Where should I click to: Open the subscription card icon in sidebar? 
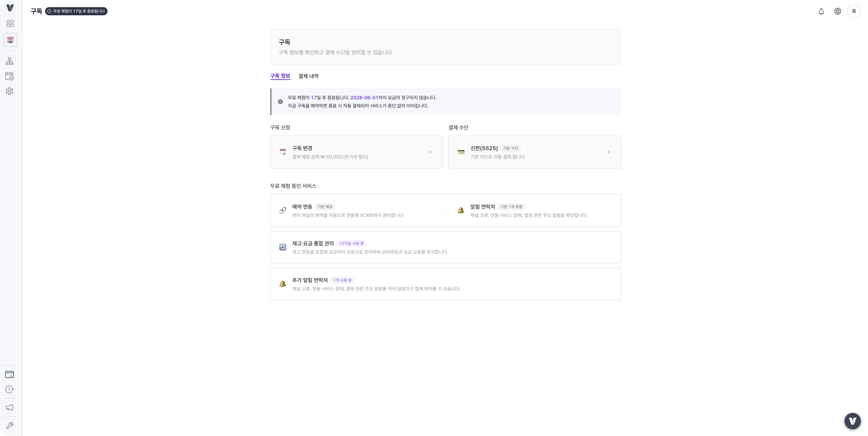pyautogui.click(x=10, y=374)
